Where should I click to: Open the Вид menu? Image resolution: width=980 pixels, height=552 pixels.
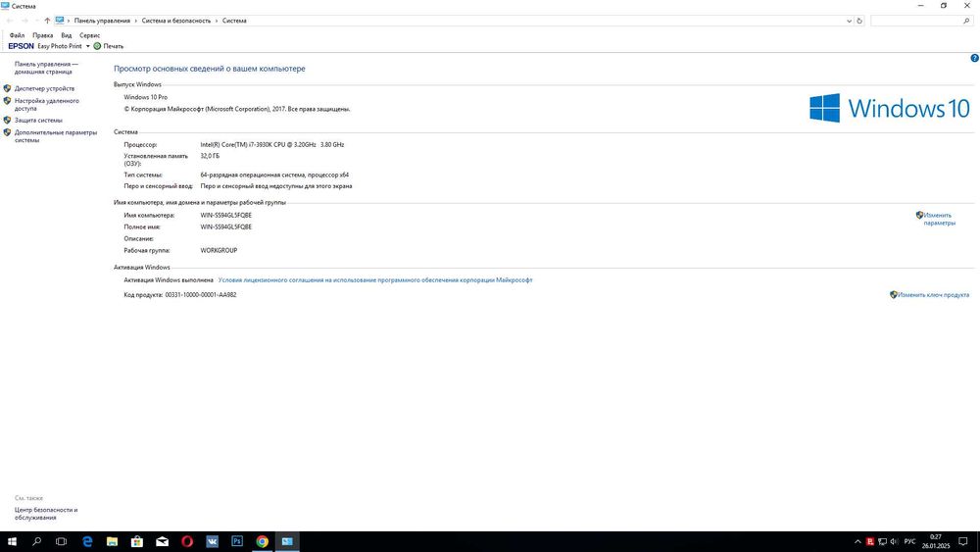[x=67, y=35]
